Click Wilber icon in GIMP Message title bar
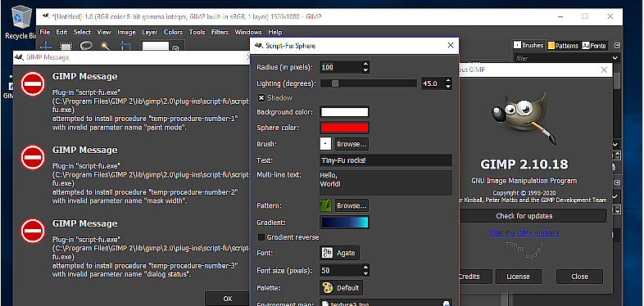This screenshot has width=644, height=306. point(19,57)
